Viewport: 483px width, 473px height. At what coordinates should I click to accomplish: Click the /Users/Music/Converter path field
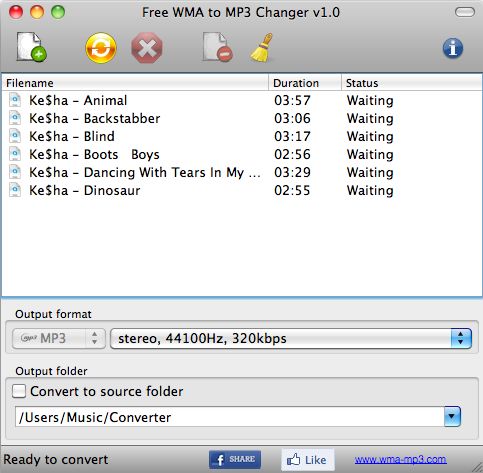point(229,416)
